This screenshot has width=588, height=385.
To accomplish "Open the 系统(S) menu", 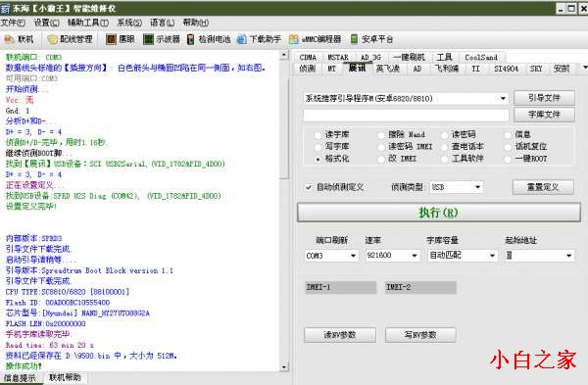I will tap(129, 23).
